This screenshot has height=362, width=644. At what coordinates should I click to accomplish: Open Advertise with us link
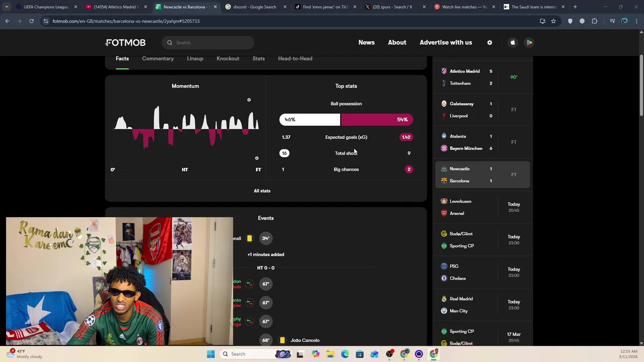tap(446, 43)
